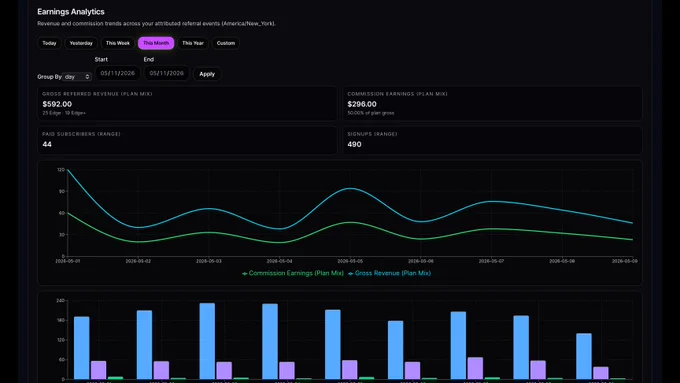Click the 50.00% of plan gross subtext
680x383 pixels.
tap(371, 113)
